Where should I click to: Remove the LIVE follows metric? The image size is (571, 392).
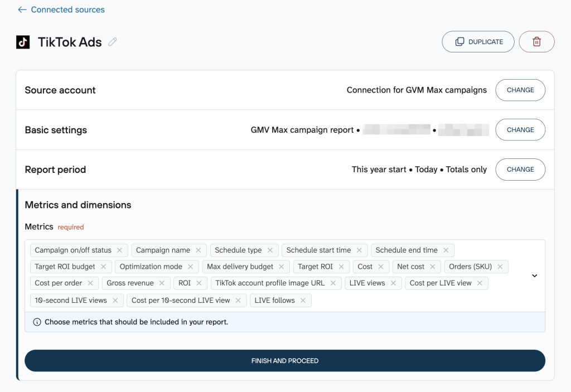tap(303, 301)
